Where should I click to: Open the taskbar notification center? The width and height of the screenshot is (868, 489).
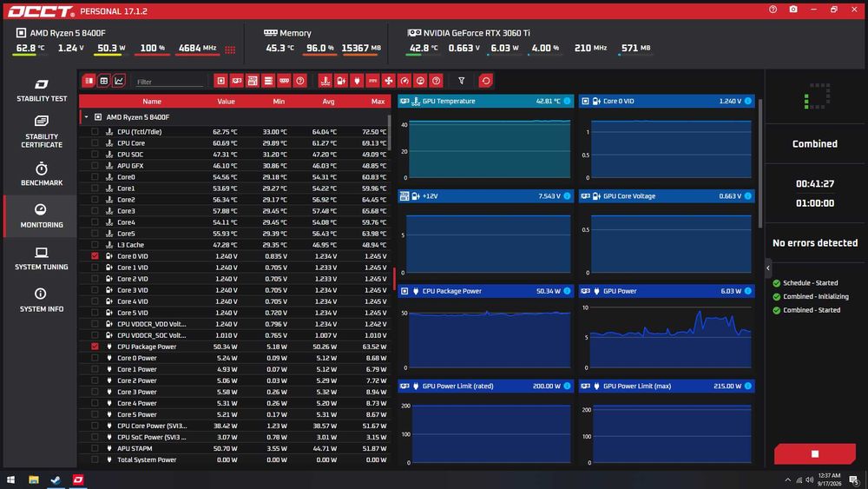854,479
